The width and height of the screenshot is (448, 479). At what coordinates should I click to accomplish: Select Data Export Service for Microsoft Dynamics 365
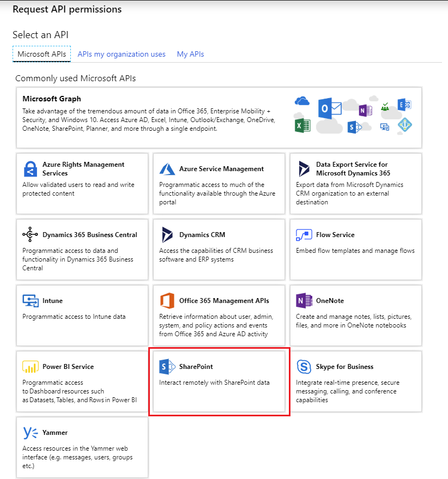353,168
